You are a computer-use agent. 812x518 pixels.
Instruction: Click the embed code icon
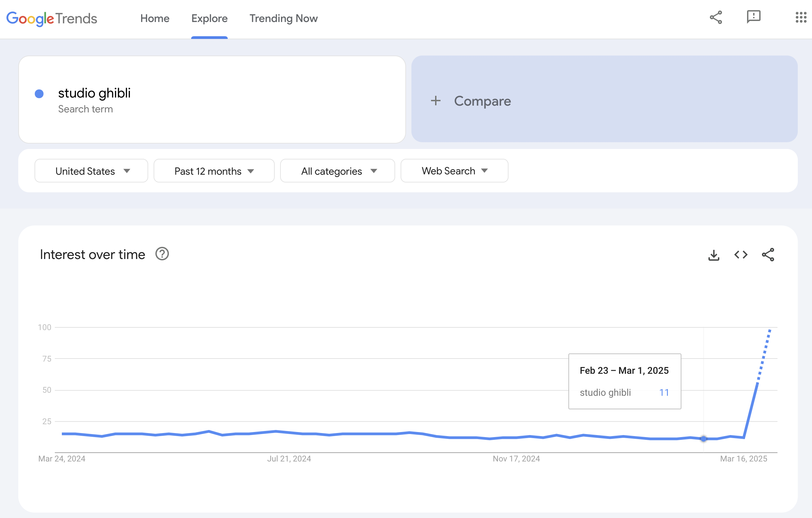pos(741,255)
